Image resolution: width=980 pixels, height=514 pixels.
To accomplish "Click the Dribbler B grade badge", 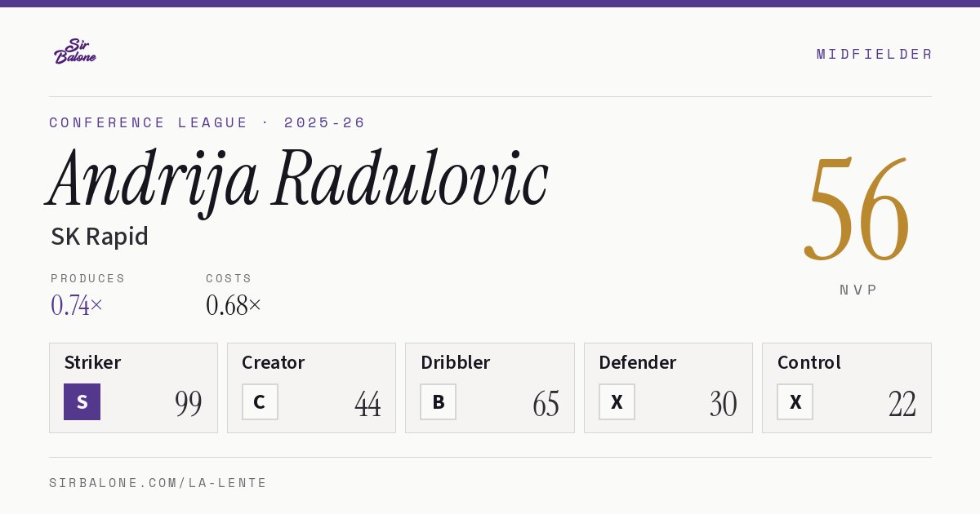I will coord(438,401).
